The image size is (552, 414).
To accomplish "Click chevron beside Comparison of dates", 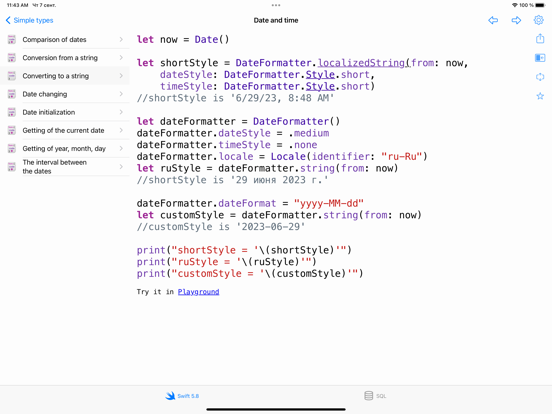I will click(x=121, y=39).
